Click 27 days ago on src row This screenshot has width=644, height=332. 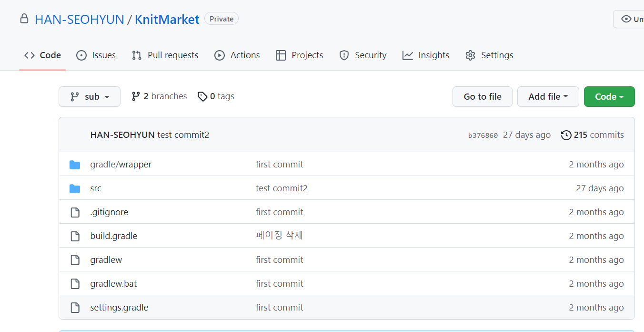click(600, 188)
